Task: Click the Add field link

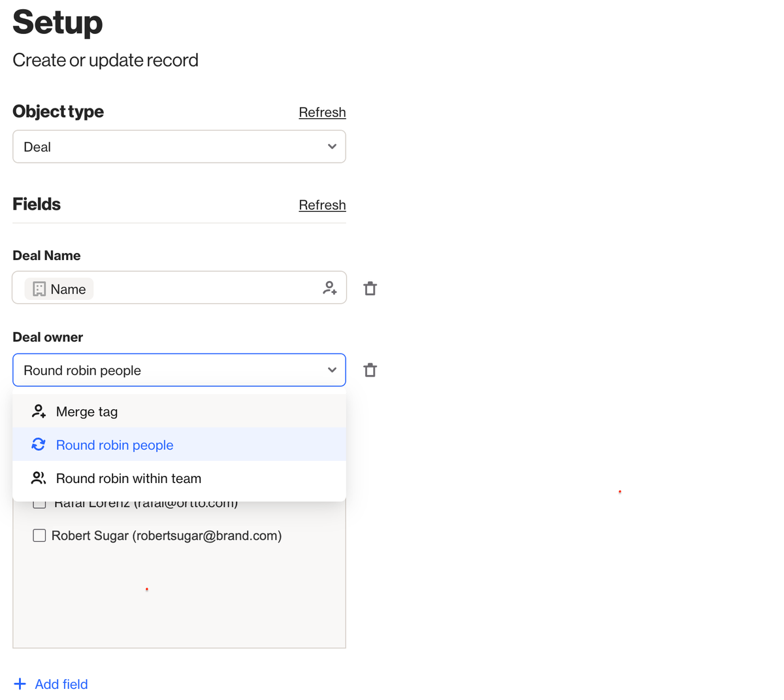Action: [x=61, y=684]
